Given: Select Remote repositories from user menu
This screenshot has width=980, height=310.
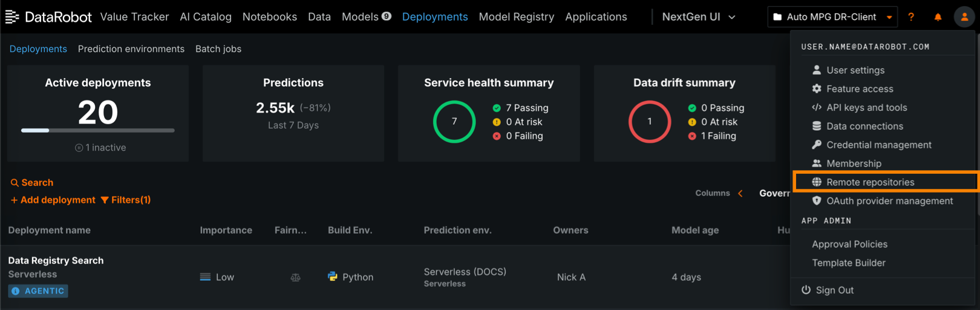Looking at the screenshot, I should tap(870, 182).
